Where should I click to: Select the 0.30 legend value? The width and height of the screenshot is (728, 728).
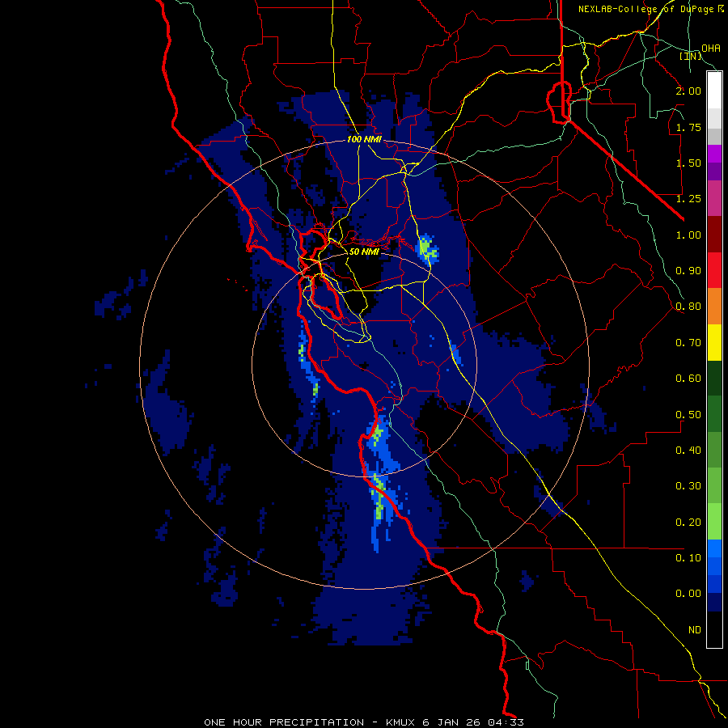(x=688, y=486)
